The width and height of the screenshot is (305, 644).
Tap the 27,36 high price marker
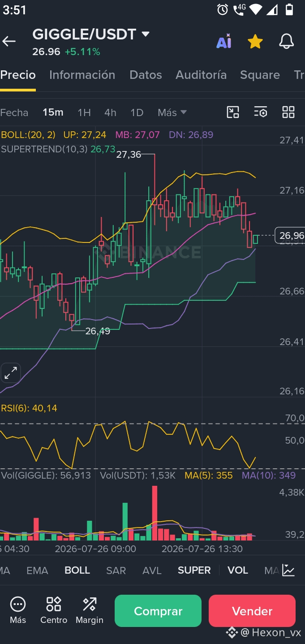tap(129, 155)
